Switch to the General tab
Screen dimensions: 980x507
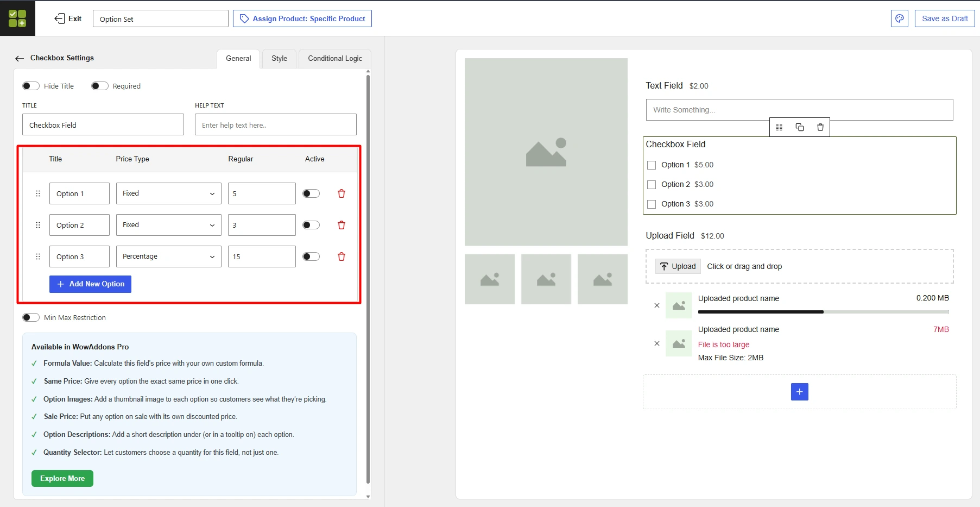coord(238,58)
